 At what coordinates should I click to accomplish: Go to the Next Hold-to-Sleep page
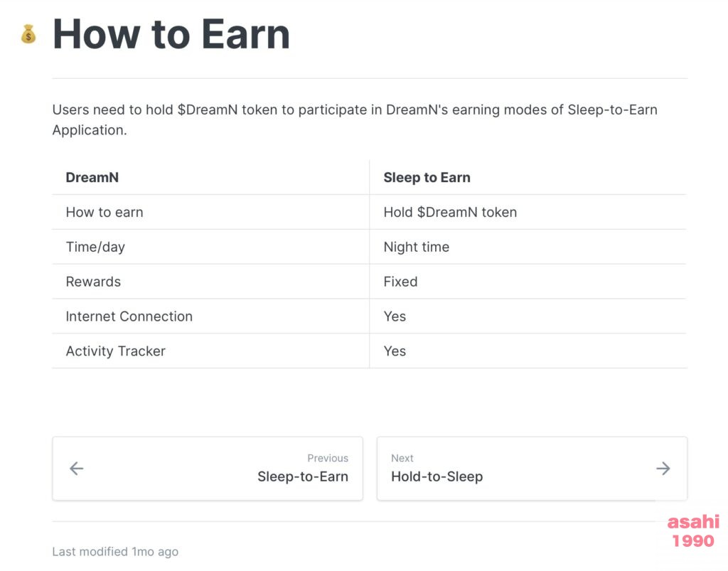[532, 469]
